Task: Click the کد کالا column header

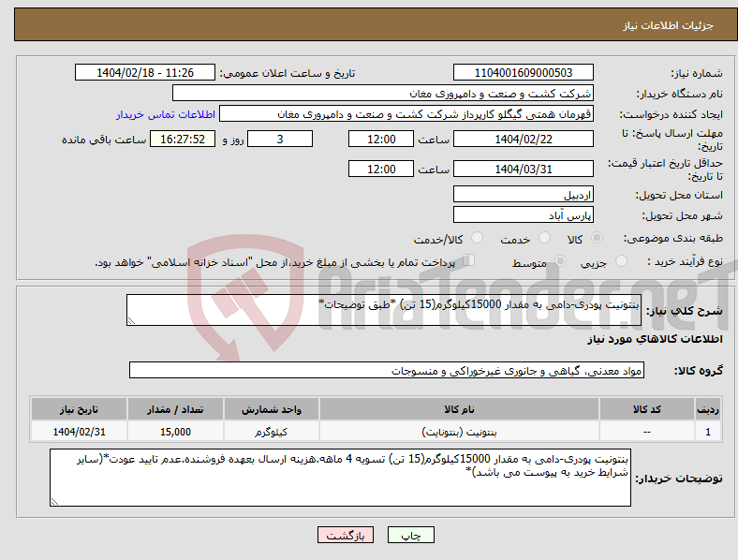Action: coord(647,409)
